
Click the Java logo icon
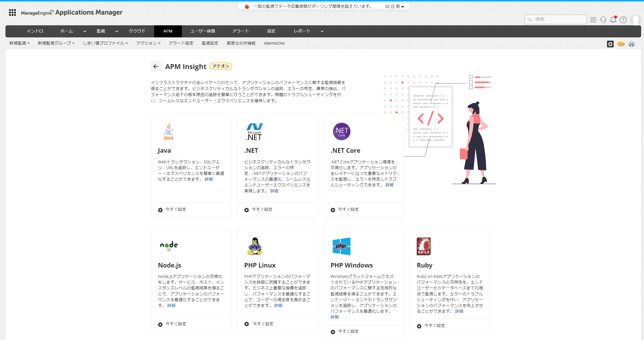pyautogui.click(x=169, y=131)
